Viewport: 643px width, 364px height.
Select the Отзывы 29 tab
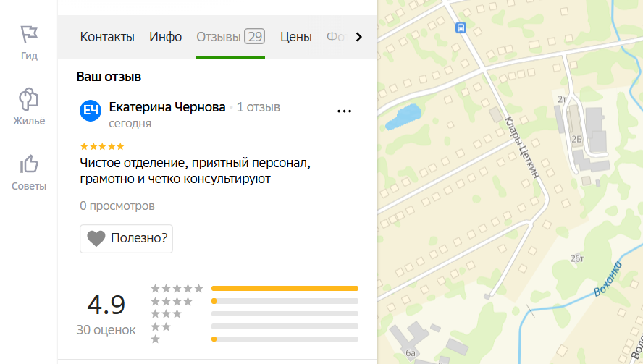pos(230,37)
